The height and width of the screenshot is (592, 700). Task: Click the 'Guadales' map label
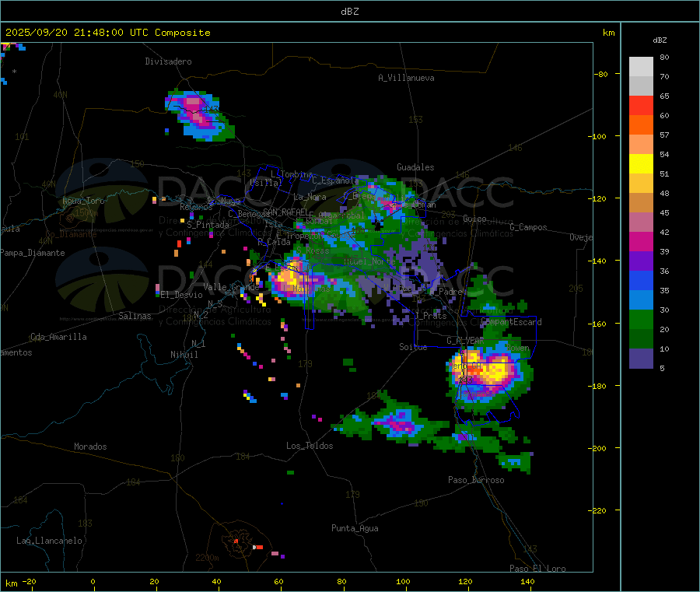[x=415, y=167]
